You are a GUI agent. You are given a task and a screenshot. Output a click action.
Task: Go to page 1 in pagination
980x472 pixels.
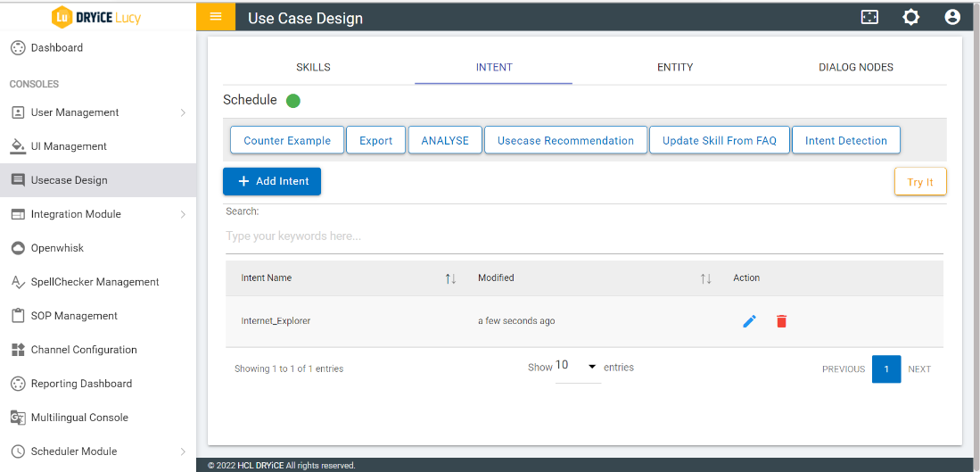(x=885, y=368)
